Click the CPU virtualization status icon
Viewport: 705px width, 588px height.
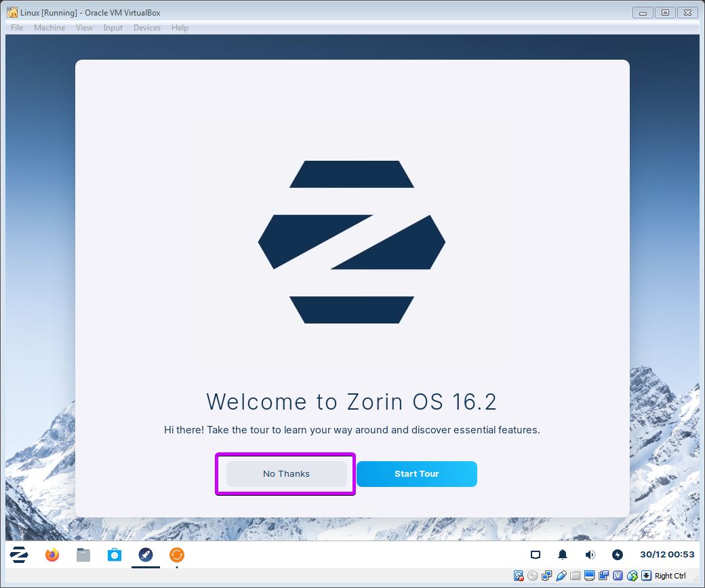click(618, 576)
